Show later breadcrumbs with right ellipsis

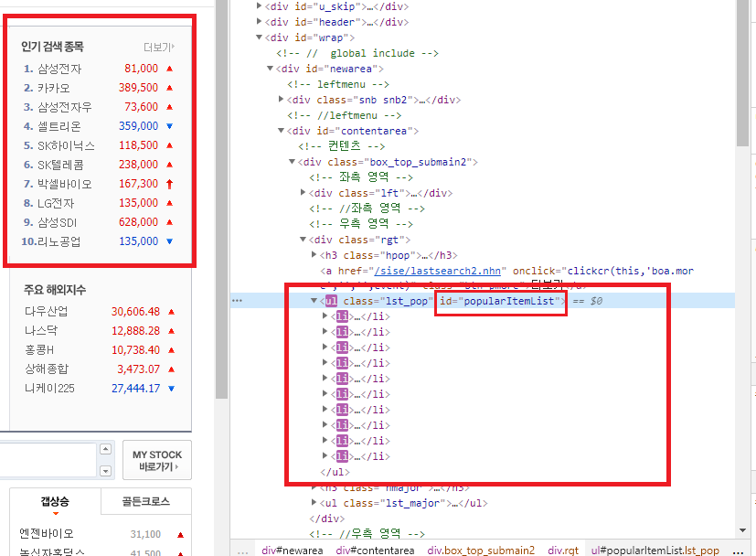coord(738,551)
